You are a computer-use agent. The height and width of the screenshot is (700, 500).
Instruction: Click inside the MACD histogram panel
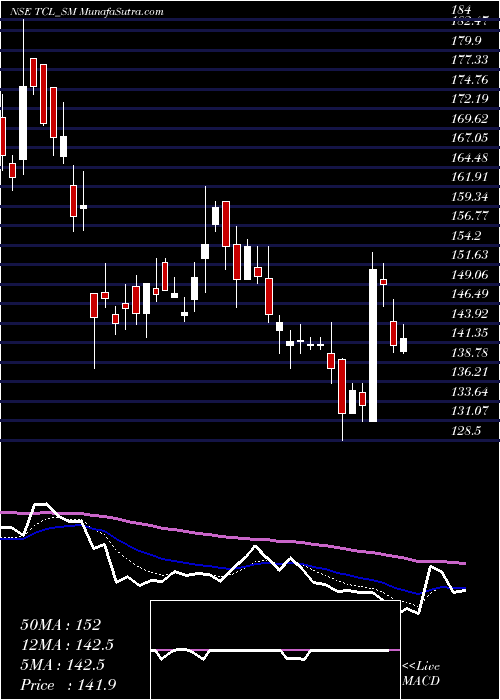[275, 650]
